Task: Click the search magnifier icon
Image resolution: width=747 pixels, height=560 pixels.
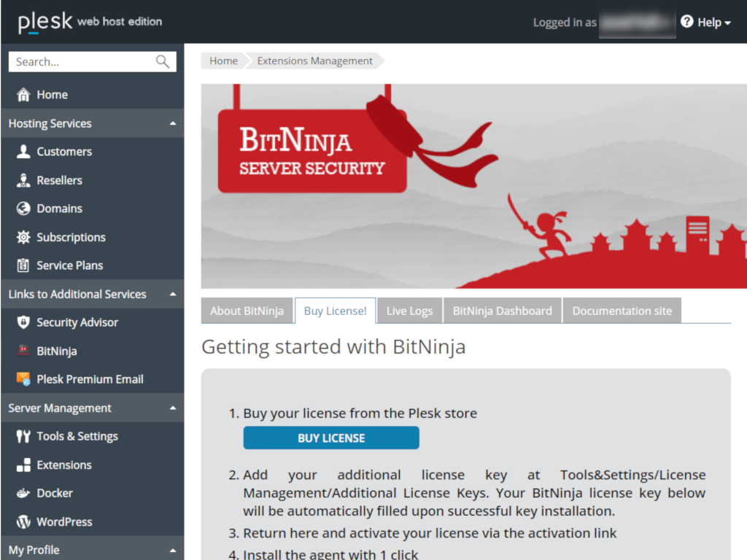Action: pyautogui.click(x=163, y=61)
